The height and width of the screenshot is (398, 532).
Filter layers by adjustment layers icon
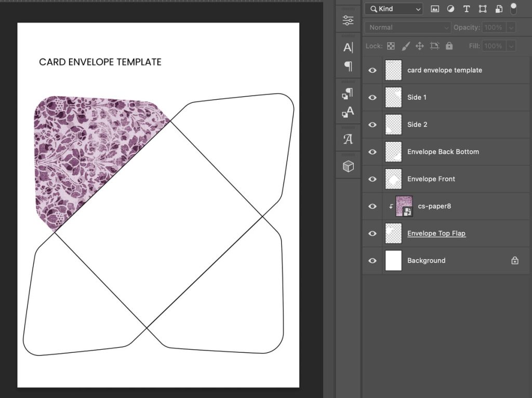[450, 9]
